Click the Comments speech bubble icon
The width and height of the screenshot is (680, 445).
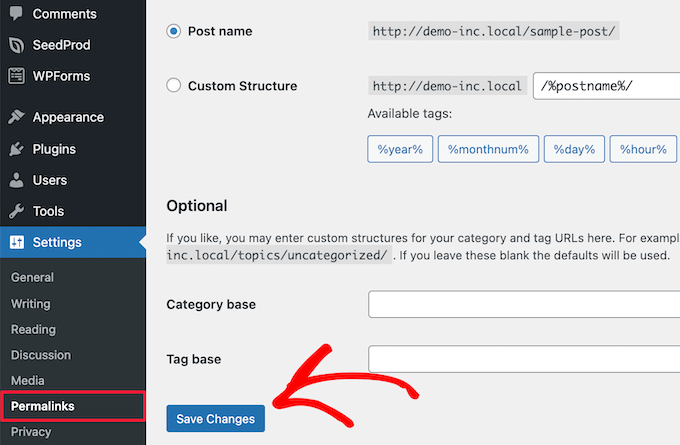pyautogui.click(x=16, y=14)
